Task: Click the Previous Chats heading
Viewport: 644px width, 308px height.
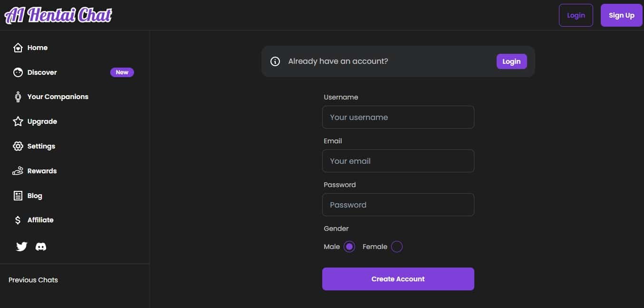Action: click(33, 280)
